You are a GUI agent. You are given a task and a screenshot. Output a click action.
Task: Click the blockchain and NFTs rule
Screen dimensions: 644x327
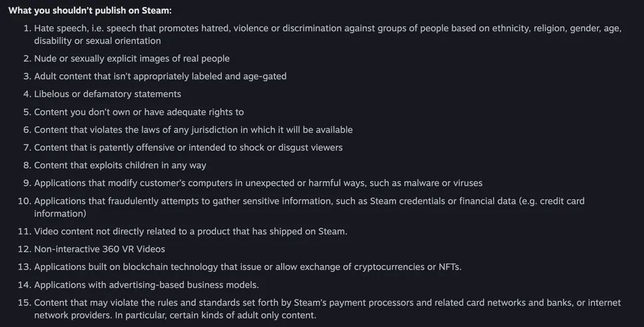[248, 267]
